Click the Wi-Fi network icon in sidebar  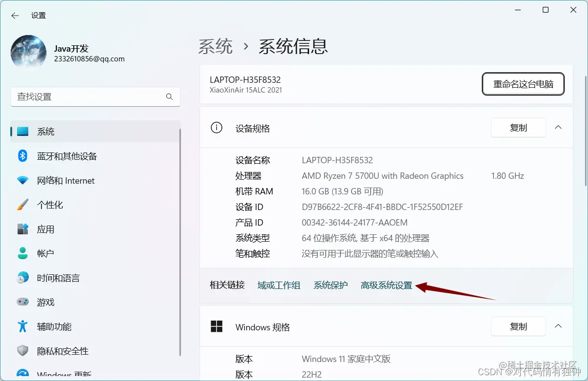click(22, 180)
